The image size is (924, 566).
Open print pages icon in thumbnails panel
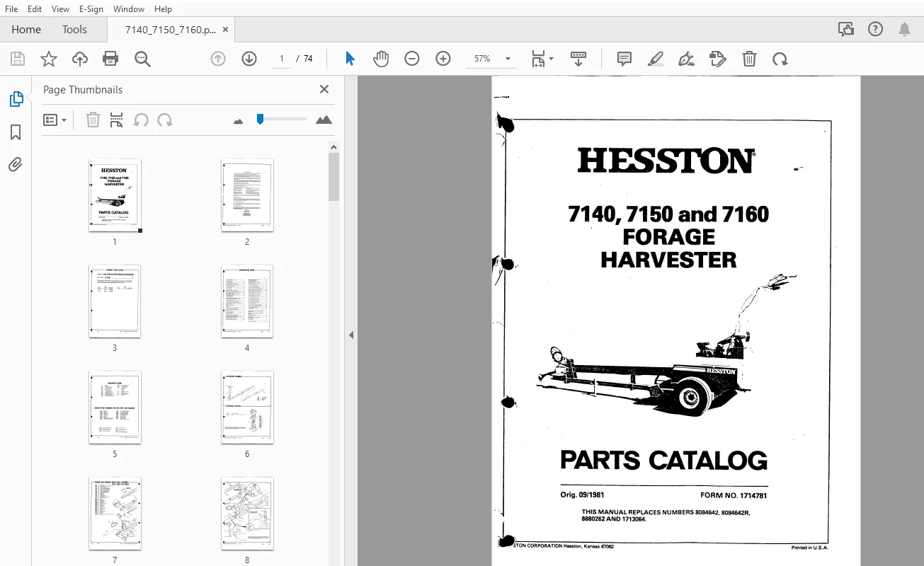click(117, 120)
